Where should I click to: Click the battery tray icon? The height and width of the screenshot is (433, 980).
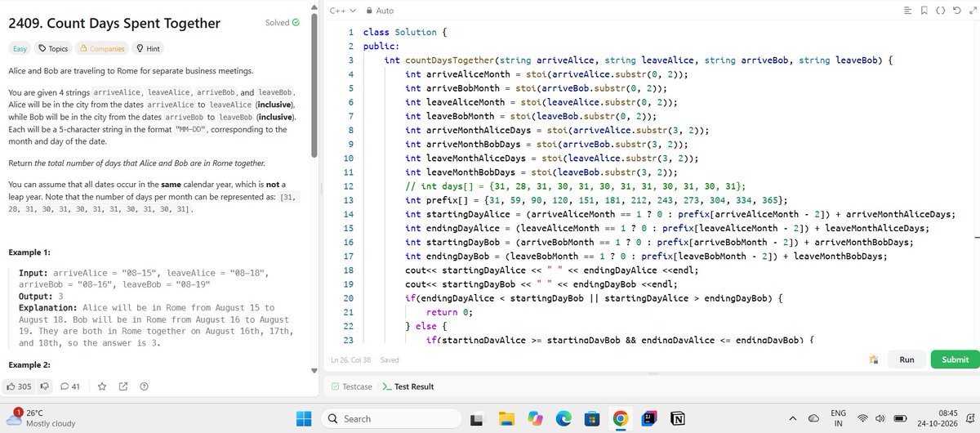pyautogui.click(x=902, y=418)
